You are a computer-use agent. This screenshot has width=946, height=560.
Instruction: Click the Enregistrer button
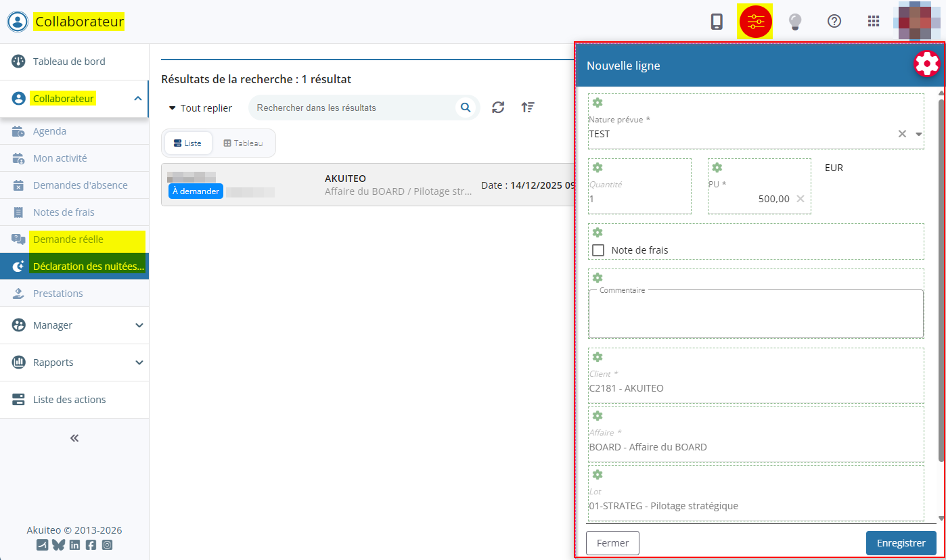[x=901, y=543]
